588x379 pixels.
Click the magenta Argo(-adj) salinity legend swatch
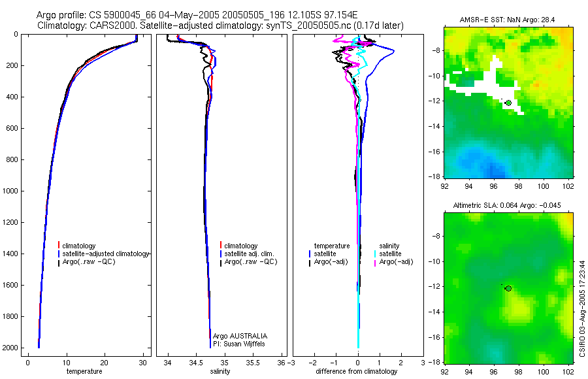coord(376,262)
